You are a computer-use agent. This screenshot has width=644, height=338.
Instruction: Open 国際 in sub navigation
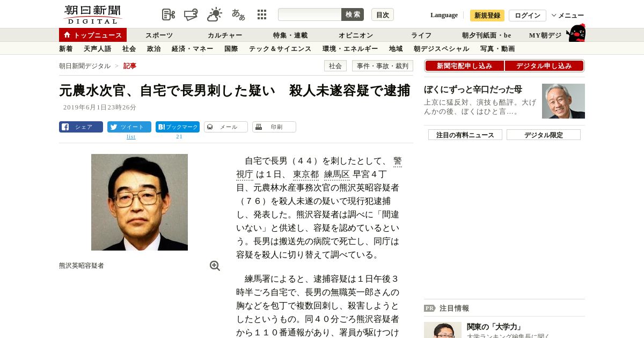tap(231, 49)
